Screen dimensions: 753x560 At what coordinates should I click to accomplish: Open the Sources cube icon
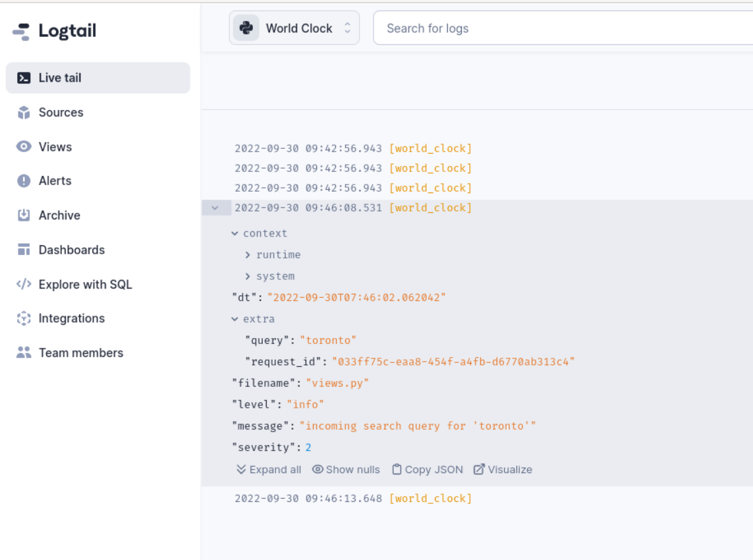click(x=24, y=113)
